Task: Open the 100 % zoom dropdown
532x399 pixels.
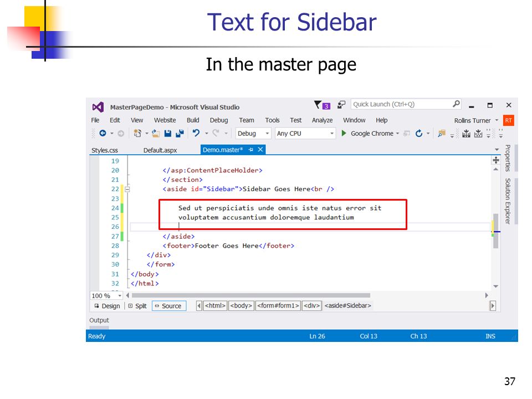Action: pos(106,296)
